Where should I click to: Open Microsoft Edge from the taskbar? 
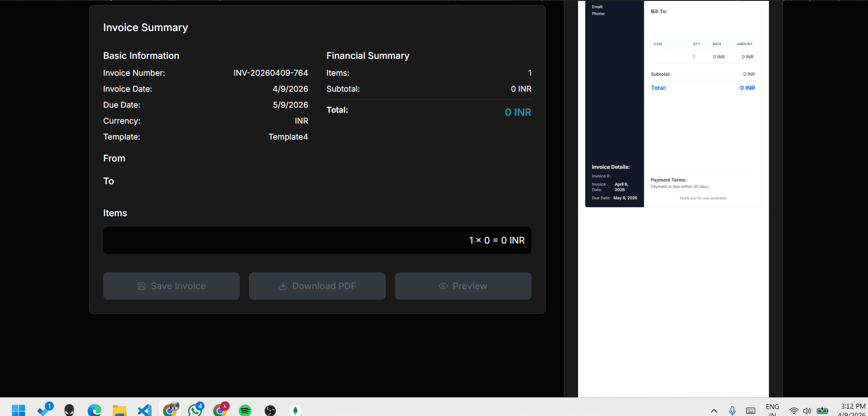coord(95,410)
